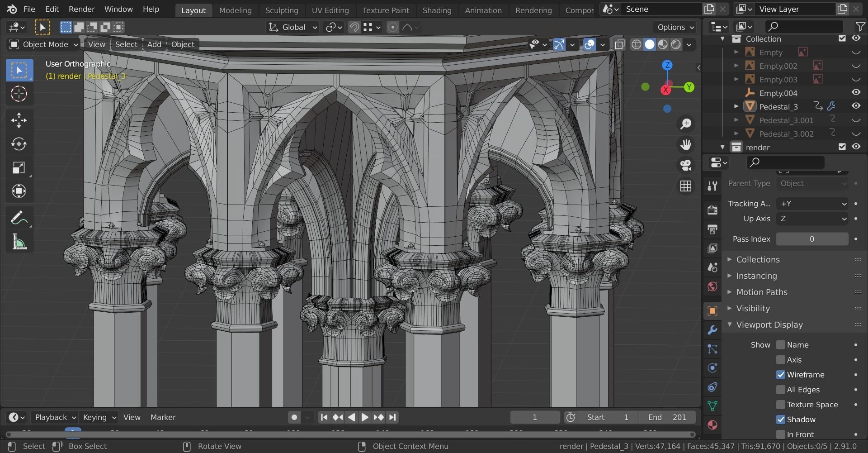This screenshot has height=453, width=868.
Task: Select the Rotate tool
Action: tap(19, 144)
